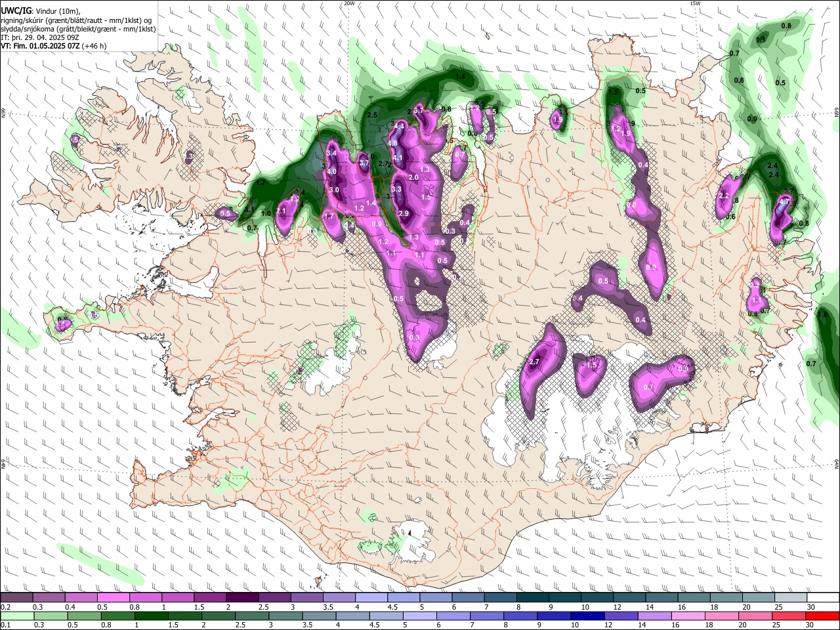
Task: Select the darkest purple 2–2.5 swatch in top legend
Action: click(x=241, y=598)
